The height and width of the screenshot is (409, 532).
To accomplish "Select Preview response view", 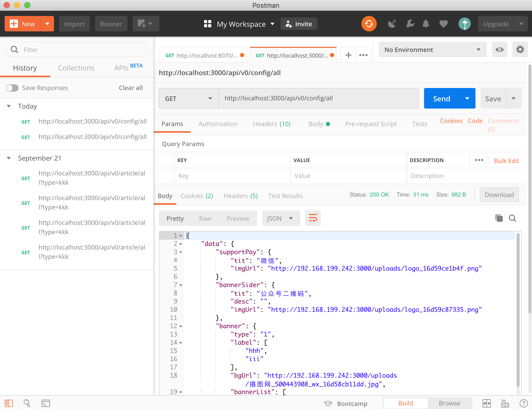I will (x=238, y=218).
